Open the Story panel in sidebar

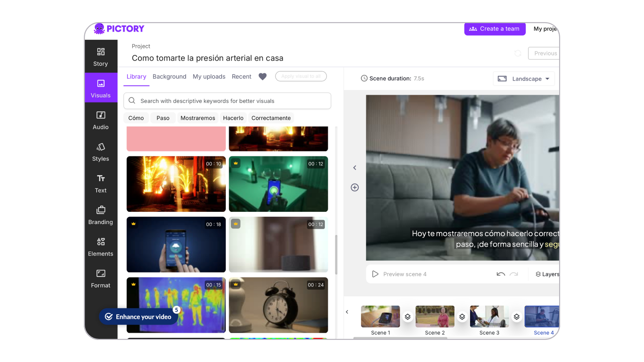(101, 57)
